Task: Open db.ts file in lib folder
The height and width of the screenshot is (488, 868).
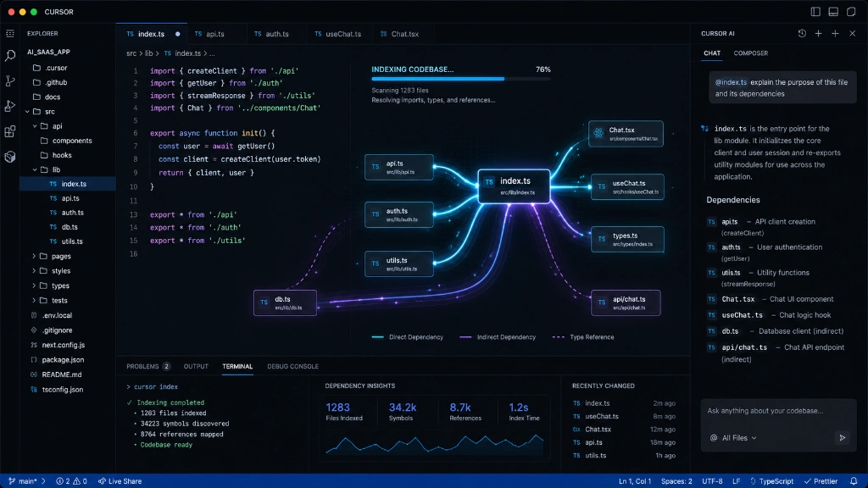Action: coord(70,227)
